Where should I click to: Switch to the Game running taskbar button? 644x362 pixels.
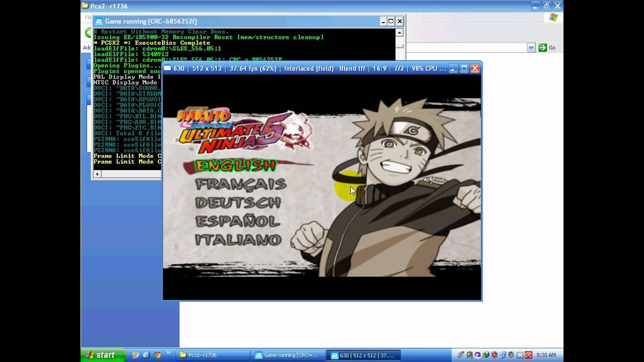tap(289, 355)
